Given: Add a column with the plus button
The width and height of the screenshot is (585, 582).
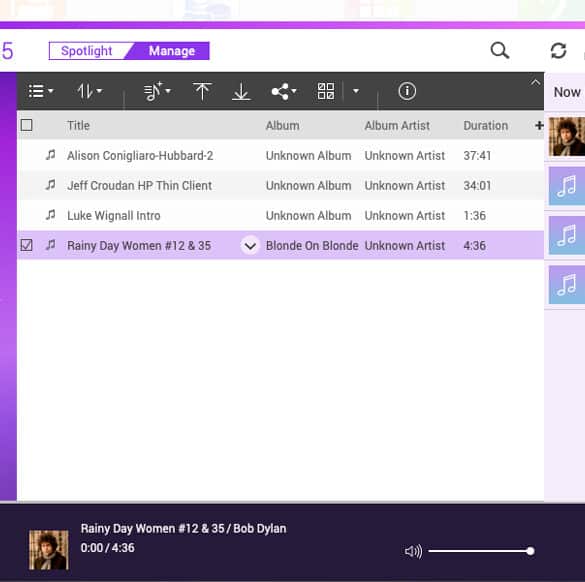Looking at the screenshot, I should [x=539, y=125].
